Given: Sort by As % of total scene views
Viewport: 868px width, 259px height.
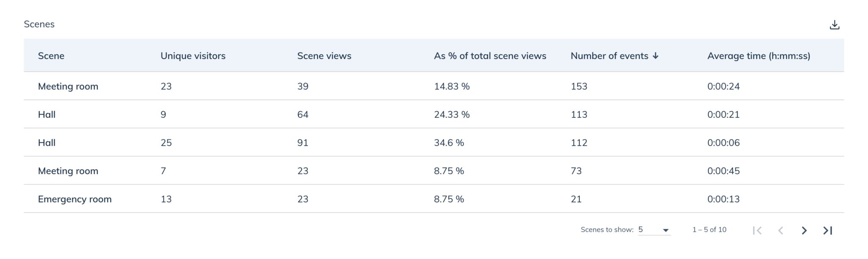Looking at the screenshot, I should pos(490,56).
